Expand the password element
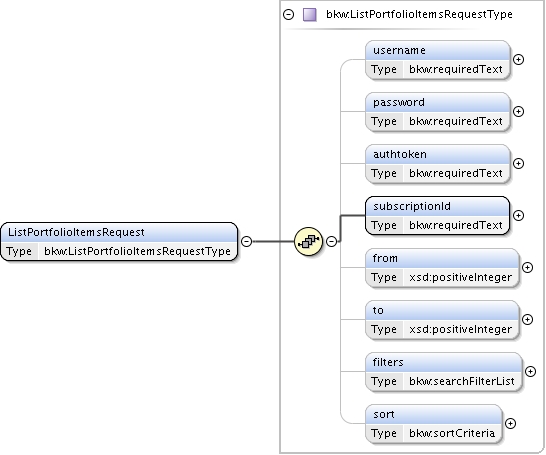Image resolution: width=546 pixels, height=455 pixels. 518,111
